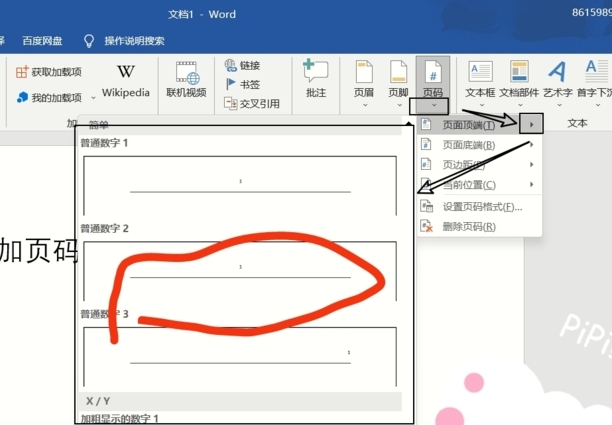
Task: Insert WordArt (艺术字)
Action: pyautogui.click(x=558, y=80)
